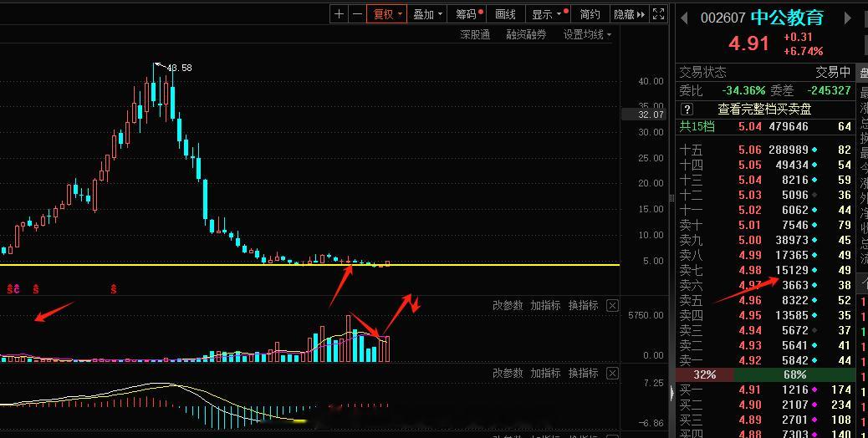The image size is (868, 438).
Task: Go to next stock with right arrow
Action: 847,18
